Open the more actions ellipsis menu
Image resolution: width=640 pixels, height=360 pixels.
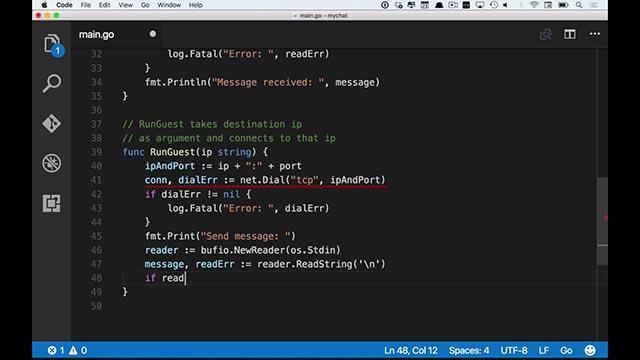pyautogui.click(x=595, y=34)
